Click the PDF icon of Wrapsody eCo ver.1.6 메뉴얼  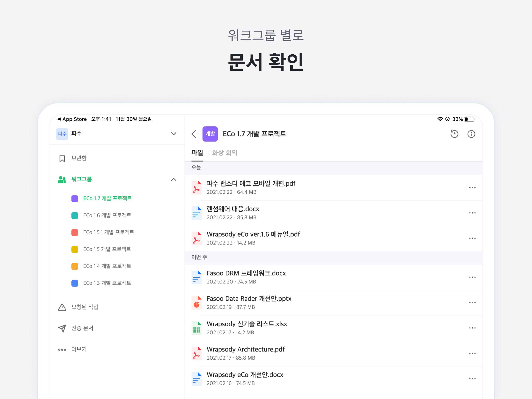click(196, 238)
